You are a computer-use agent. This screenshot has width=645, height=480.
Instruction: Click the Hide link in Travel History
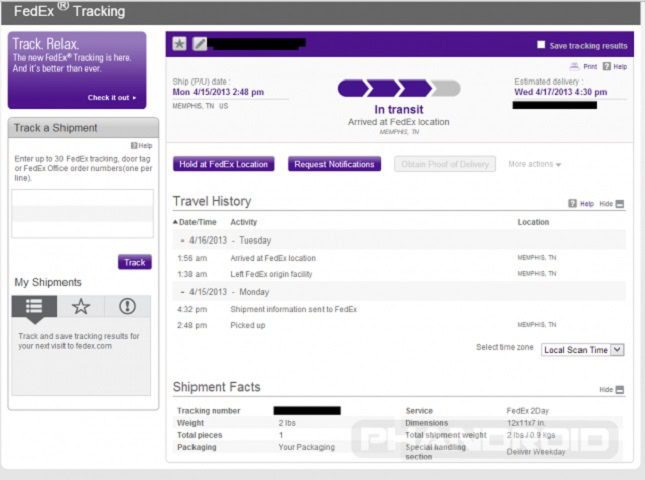[606, 204]
